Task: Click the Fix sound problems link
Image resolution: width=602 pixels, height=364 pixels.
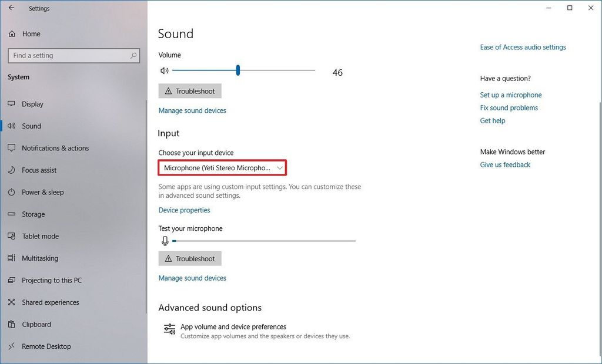Action: pyautogui.click(x=509, y=107)
